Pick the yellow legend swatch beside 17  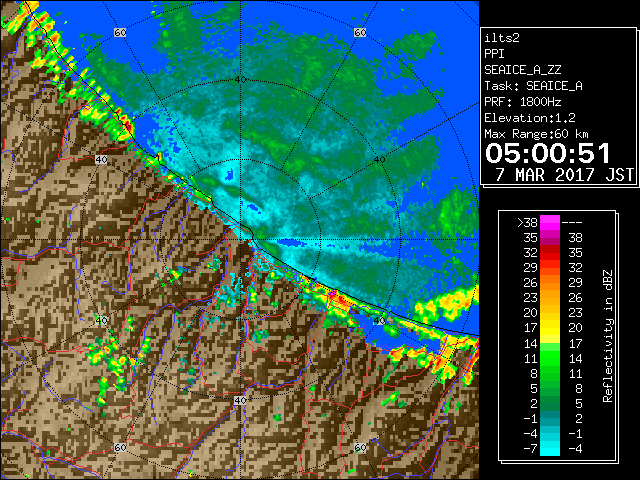[550, 328]
